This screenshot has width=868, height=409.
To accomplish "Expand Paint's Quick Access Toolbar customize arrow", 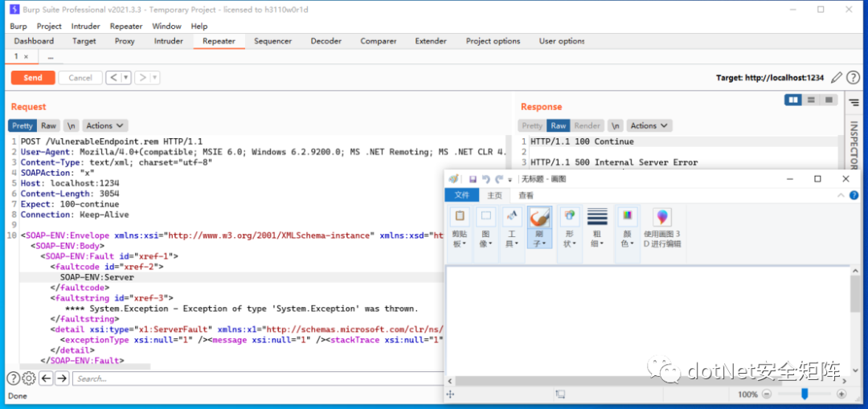I will (x=510, y=180).
